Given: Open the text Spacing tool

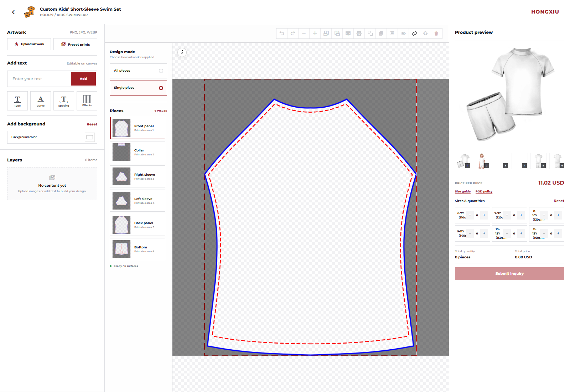Looking at the screenshot, I should (64, 101).
